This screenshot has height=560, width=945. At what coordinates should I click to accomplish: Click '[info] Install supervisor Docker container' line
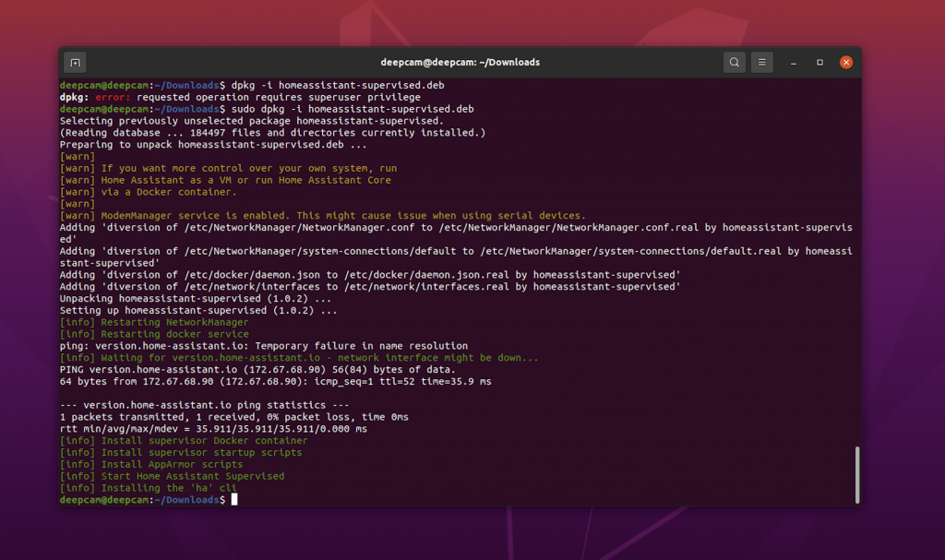pos(184,441)
